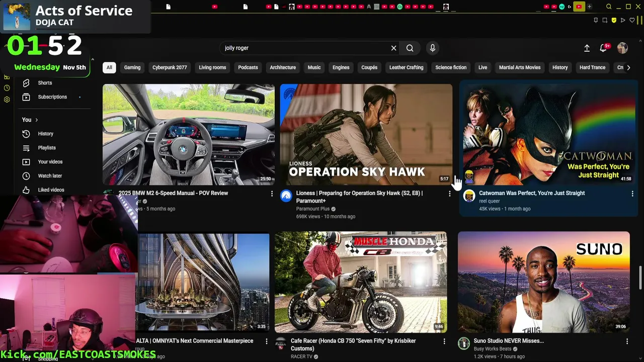The width and height of the screenshot is (644, 362).
Task: Switch to the highlighted yellow YouTube tab
Action: [x=579, y=7]
